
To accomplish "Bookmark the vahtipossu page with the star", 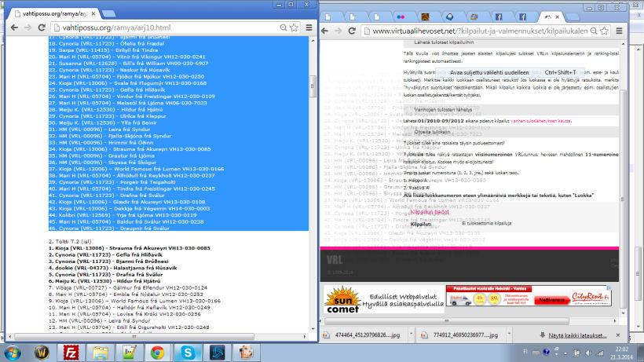I will click(x=292, y=27).
